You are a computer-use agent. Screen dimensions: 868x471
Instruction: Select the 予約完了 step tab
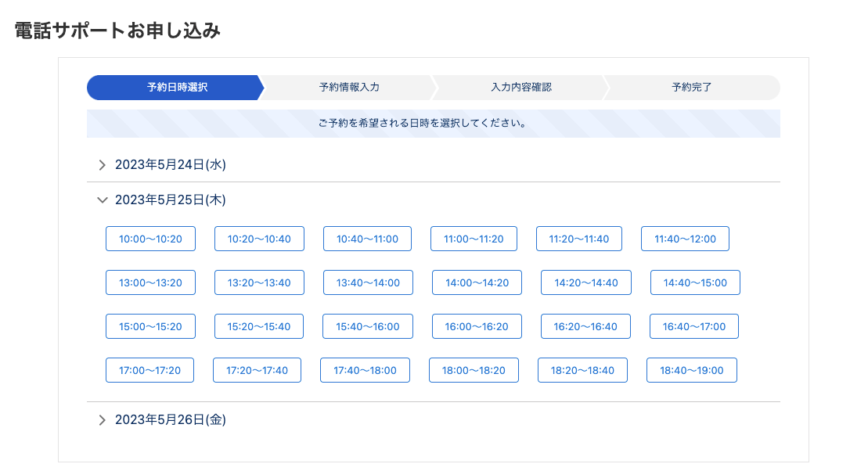(x=692, y=88)
